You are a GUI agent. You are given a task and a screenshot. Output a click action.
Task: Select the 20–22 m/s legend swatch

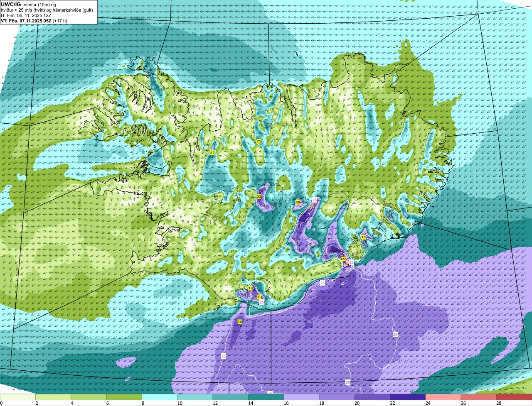tap(372, 397)
